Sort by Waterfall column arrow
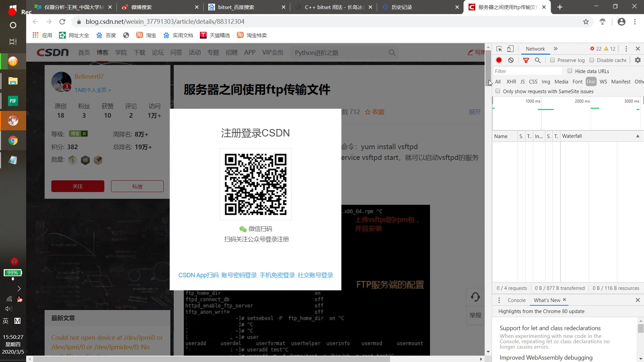 (x=638, y=136)
